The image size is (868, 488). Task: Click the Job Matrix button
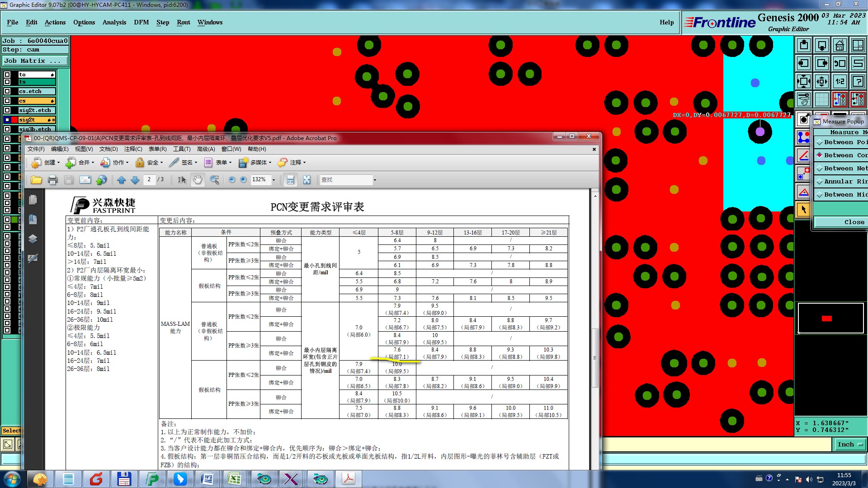click(x=35, y=61)
